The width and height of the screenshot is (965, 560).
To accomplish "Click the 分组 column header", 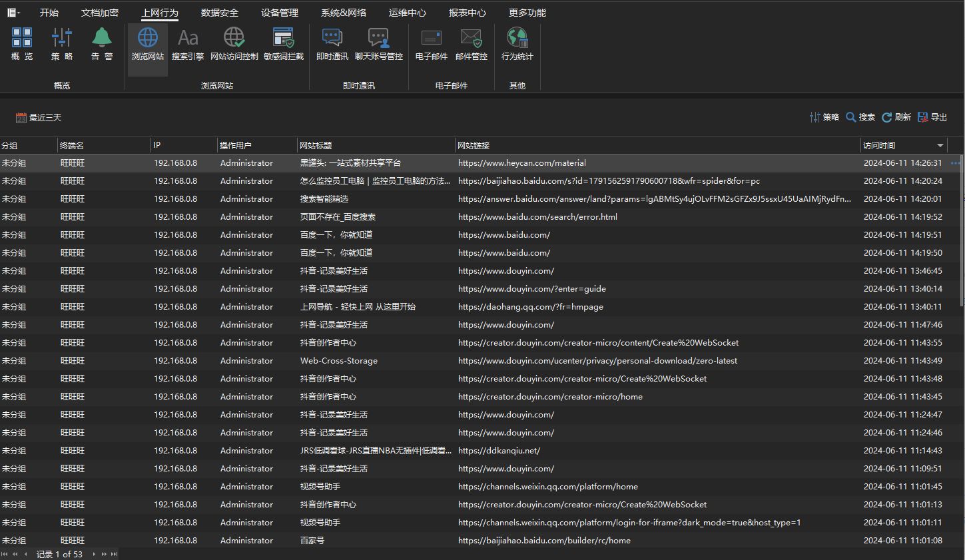I will 29,145.
